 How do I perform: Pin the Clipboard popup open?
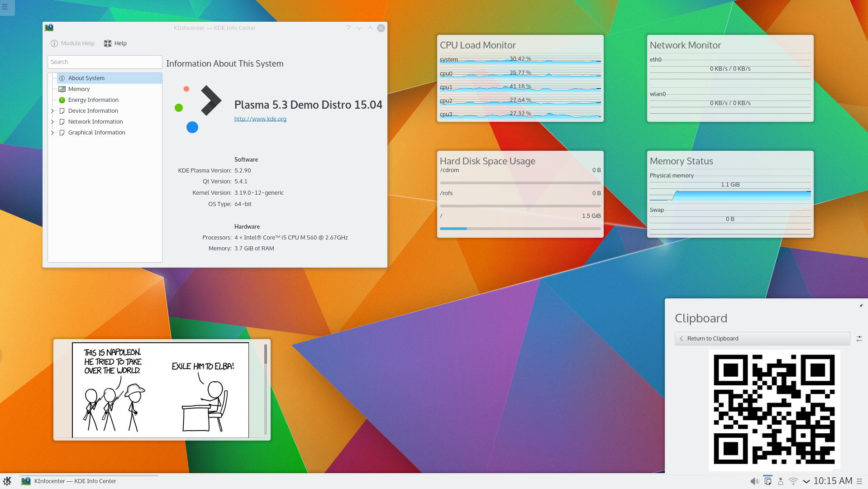(861, 306)
